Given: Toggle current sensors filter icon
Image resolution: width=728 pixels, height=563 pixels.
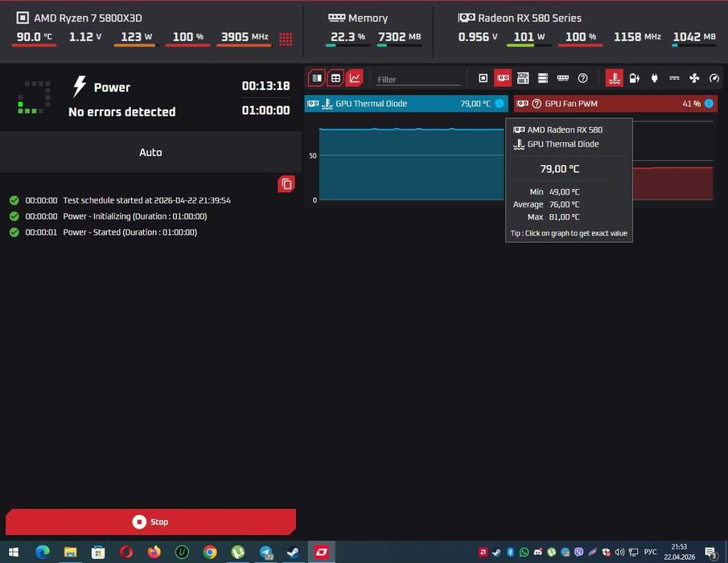Looking at the screenshot, I should pos(674,78).
